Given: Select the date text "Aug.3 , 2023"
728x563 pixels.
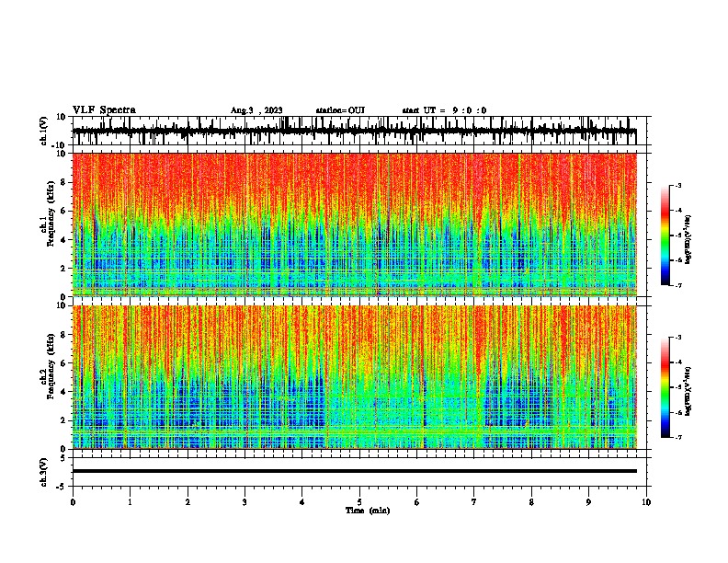Looking at the screenshot, I should click(256, 110).
